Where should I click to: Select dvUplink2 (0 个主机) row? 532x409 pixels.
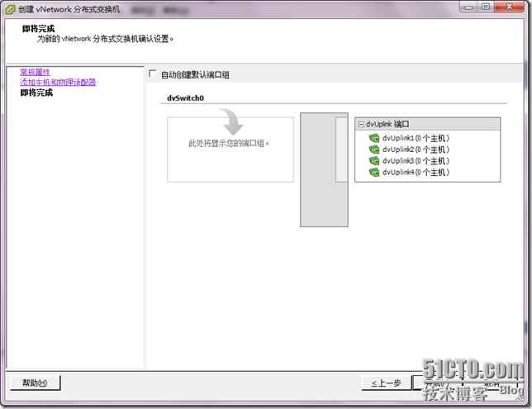click(409, 150)
